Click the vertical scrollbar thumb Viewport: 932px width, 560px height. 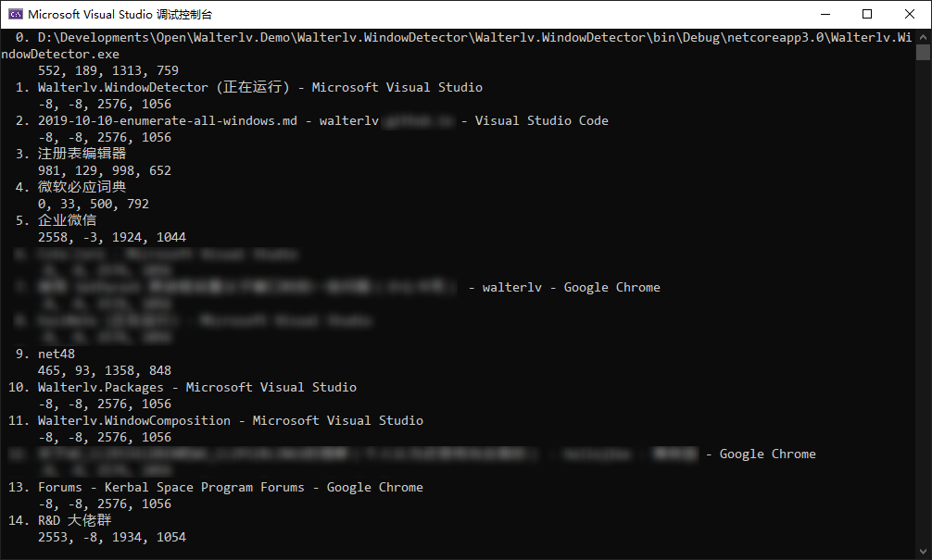pyautogui.click(x=923, y=52)
